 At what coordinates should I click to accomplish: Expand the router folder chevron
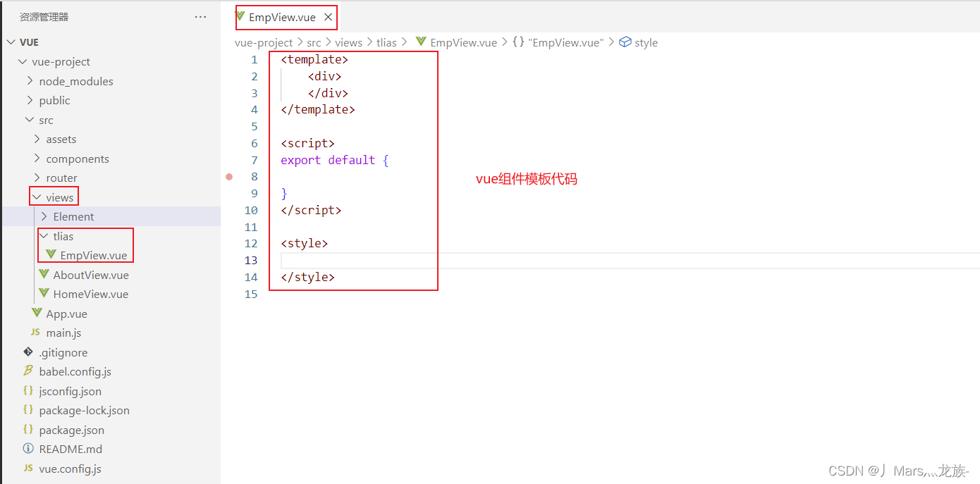[37, 178]
